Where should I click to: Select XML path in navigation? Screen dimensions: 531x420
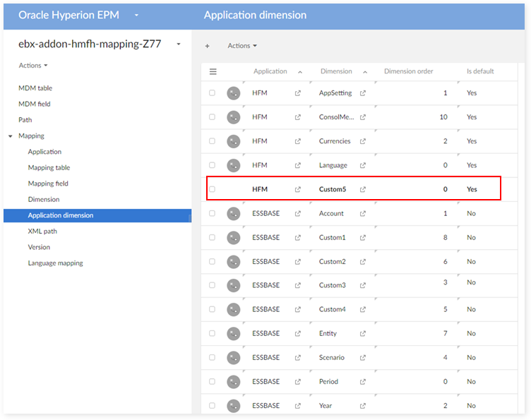(x=42, y=231)
